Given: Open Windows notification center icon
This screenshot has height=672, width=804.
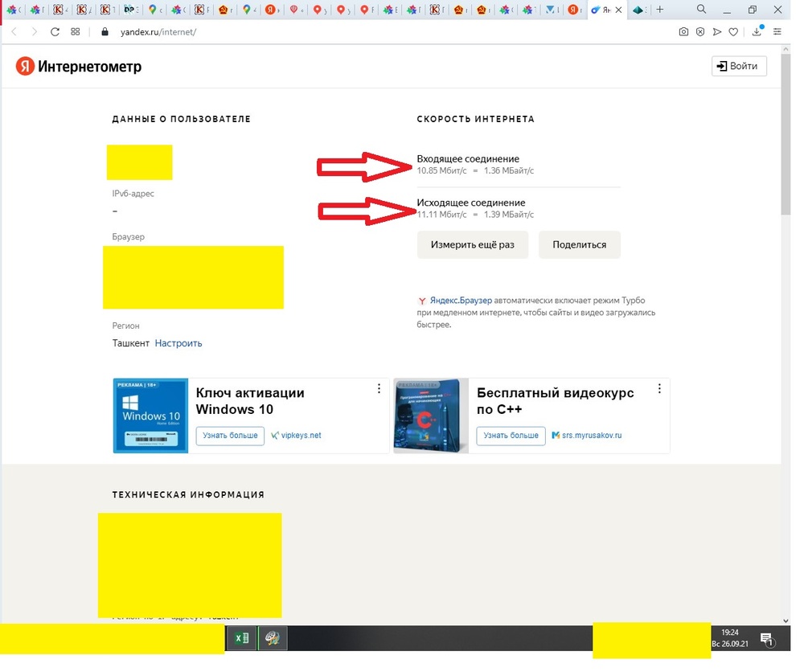Looking at the screenshot, I should [x=767, y=640].
